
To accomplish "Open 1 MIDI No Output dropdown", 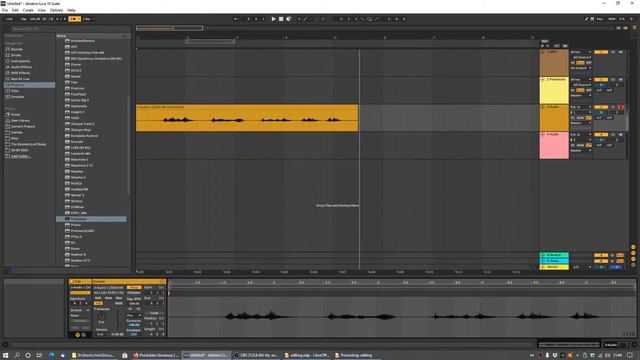I will click(x=580, y=68).
